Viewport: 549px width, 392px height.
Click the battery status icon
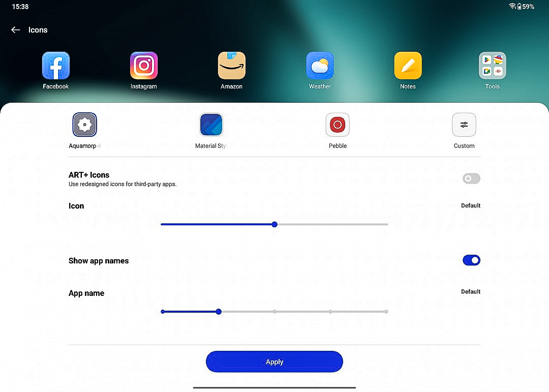click(519, 6)
